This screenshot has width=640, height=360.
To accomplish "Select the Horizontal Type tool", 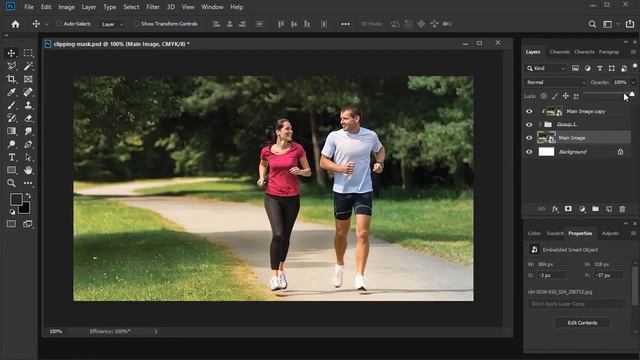I will 11,157.
